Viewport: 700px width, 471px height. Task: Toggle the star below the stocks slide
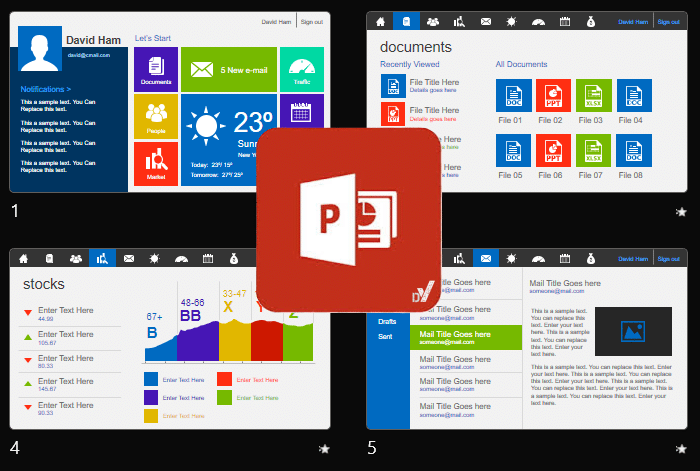click(x=323, y=450)
